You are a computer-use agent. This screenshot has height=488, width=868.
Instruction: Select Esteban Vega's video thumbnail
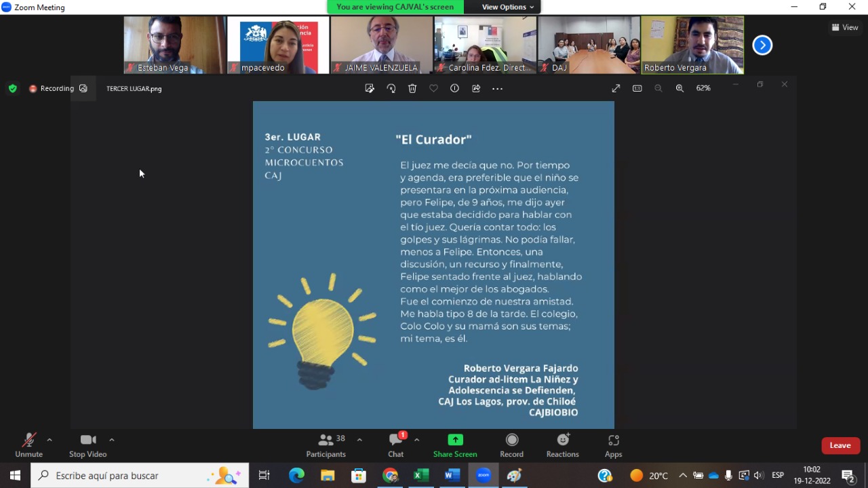(175, 45)
